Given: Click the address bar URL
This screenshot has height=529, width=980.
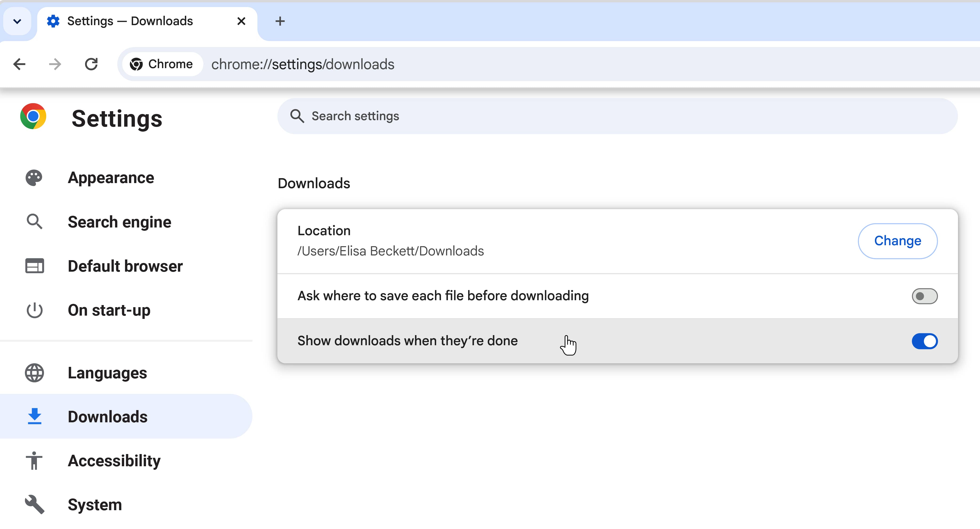Looking at the screenshot, I should coord(302,64).
